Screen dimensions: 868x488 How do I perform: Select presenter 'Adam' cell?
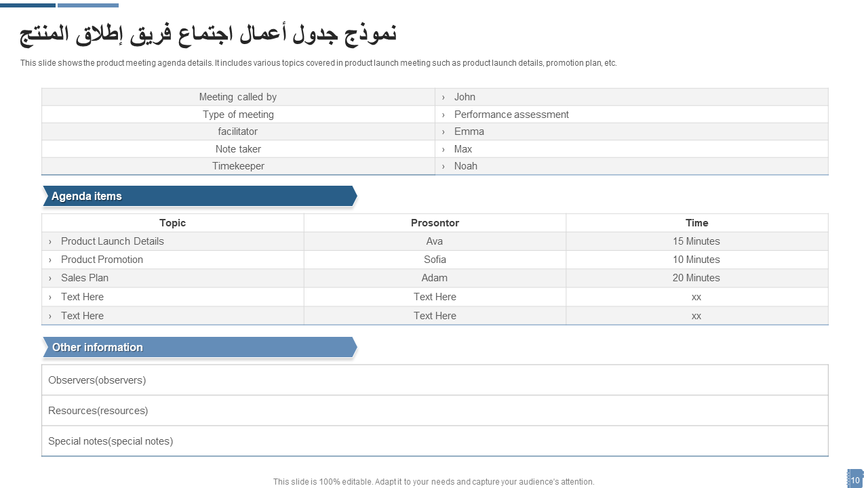tap(435, 278)
